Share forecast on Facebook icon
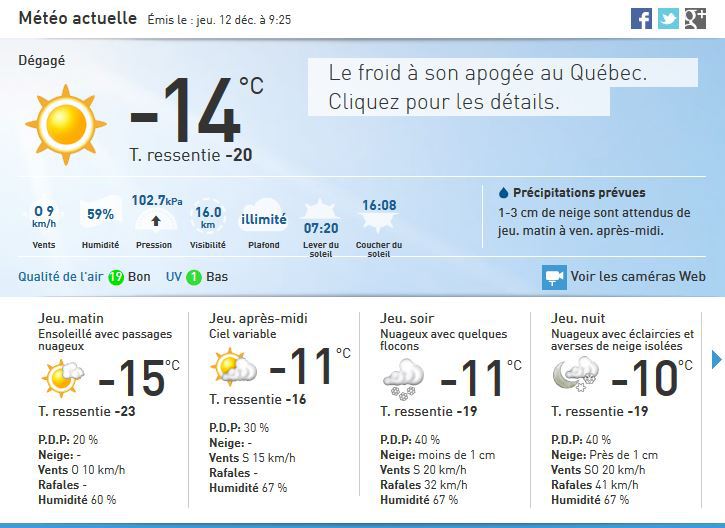The image size is (725, 528). (x=642, y=19)
